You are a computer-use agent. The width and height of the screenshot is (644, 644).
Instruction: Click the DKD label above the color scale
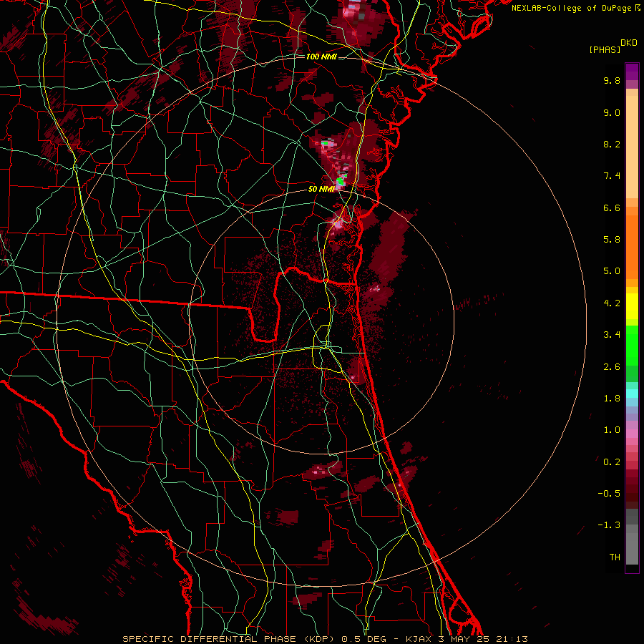click(629, 43)
